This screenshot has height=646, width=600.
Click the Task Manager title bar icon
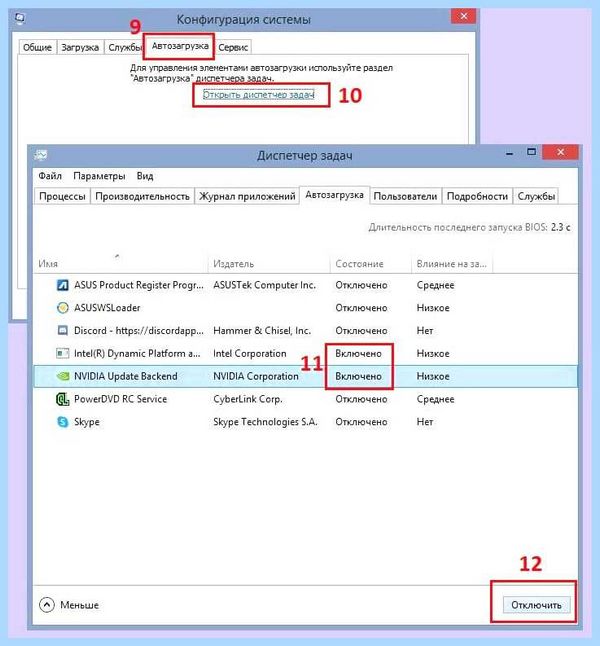(x=41, y=155)
